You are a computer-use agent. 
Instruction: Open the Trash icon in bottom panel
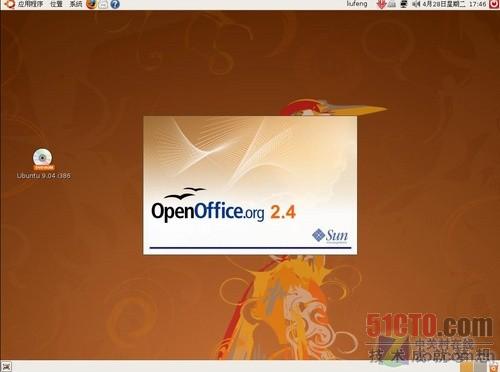coord(494,367)
